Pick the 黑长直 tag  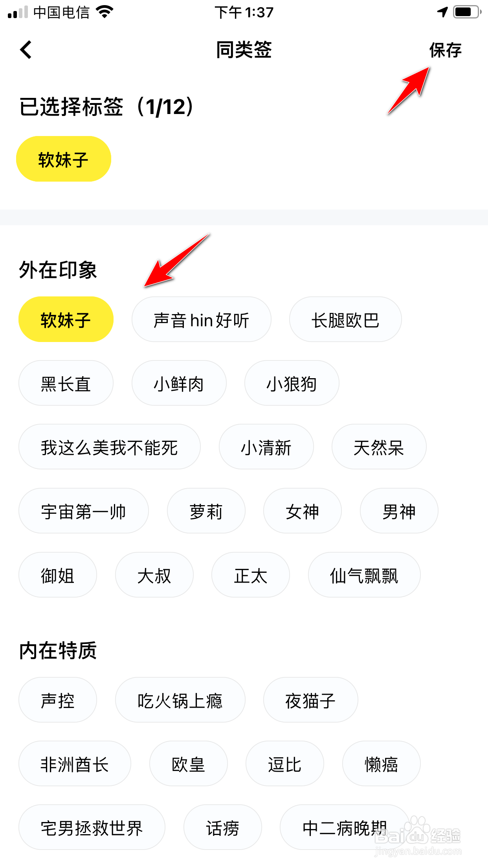pos(66,383)
